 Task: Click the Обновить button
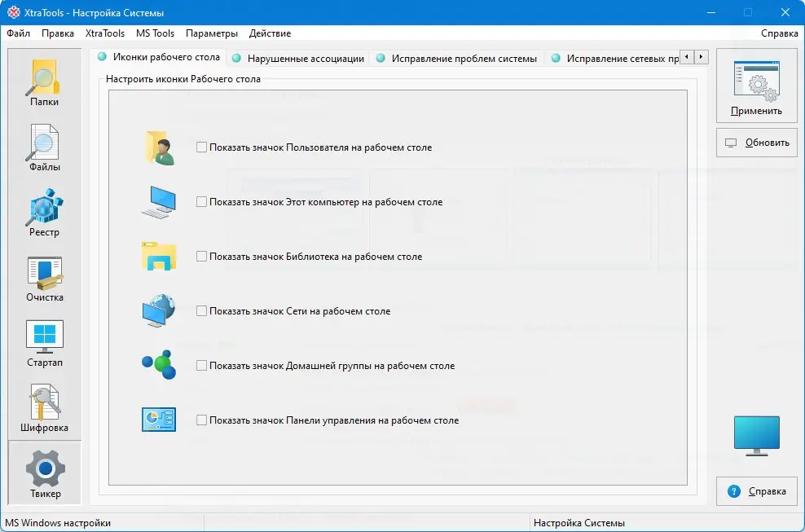(x=756, y=143)
